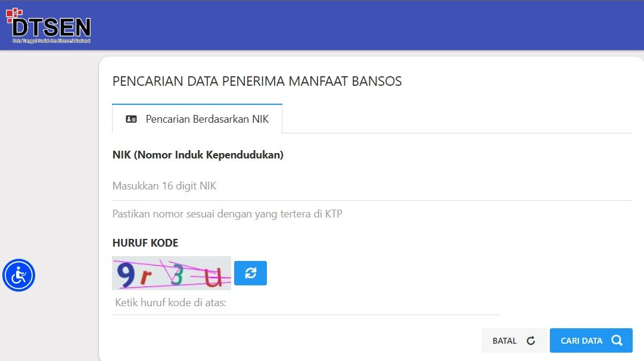Click the NIK 16 digit input field
Image resolution: width=644 pixels, height=361 pixels.
pos(372,186)
